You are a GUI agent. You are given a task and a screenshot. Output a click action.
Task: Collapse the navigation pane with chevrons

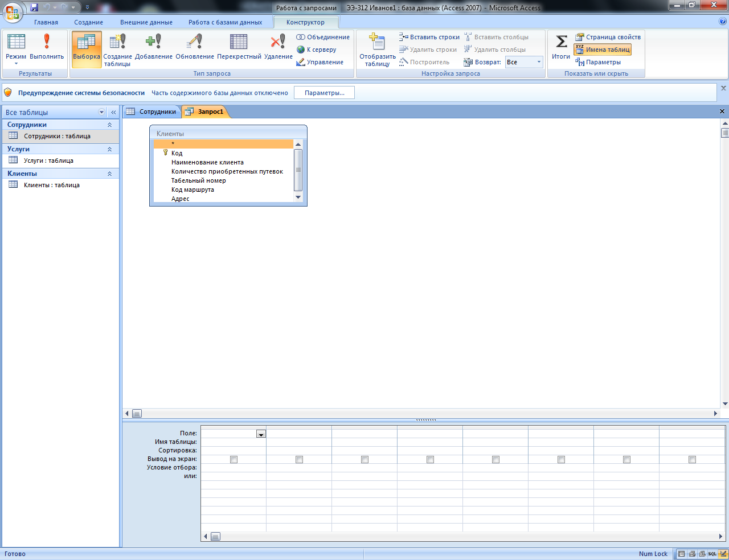113,112
